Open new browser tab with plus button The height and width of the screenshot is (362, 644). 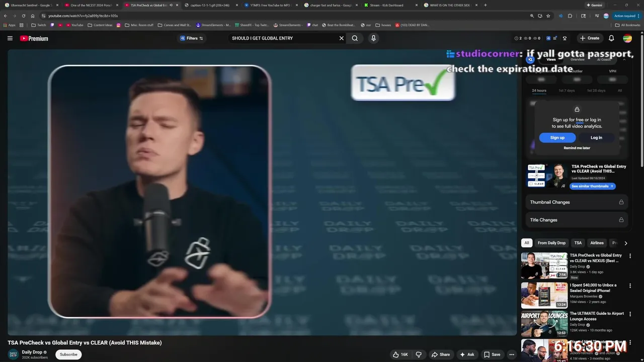(485, 5)
